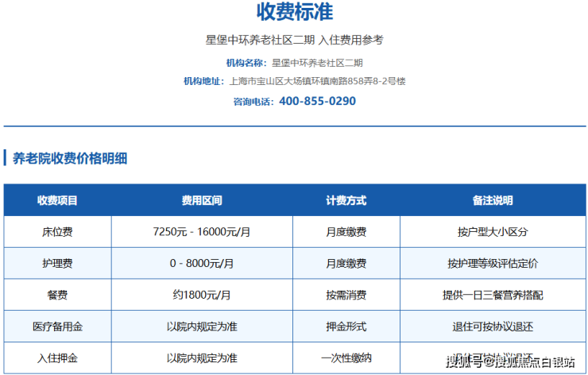The height and width of the screenshot is (375, 588).
Task: Click 退住可按协议退还 in the 医疗备用金 row
Action: click(x=493, y=327)
